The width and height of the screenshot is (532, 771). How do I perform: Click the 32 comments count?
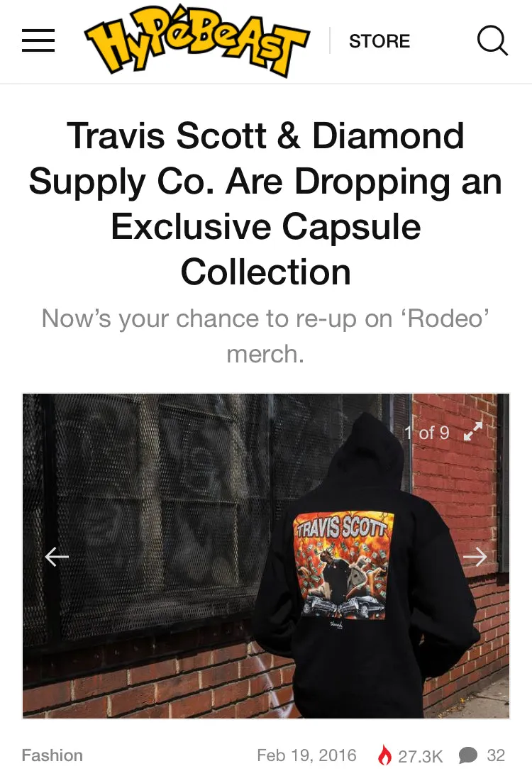tap(496, 755)
